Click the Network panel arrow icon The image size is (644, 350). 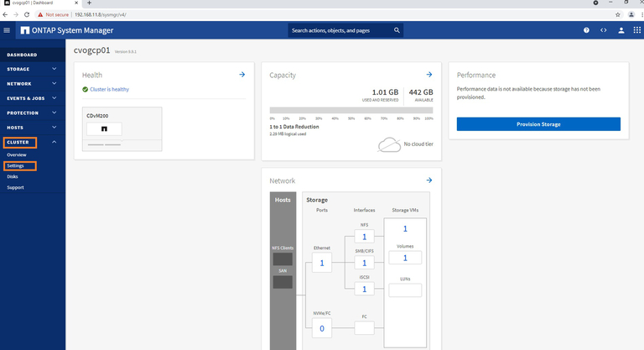click(x=428, y=180)
